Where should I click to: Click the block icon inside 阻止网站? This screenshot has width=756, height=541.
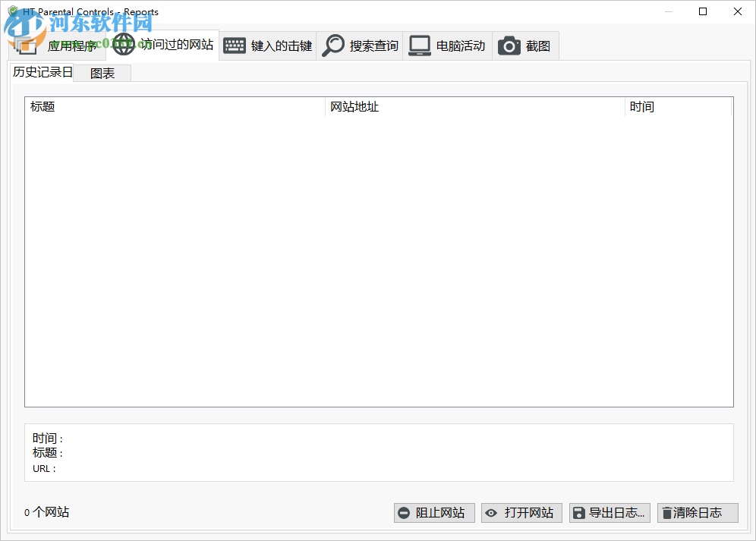(x=404, y=513)
